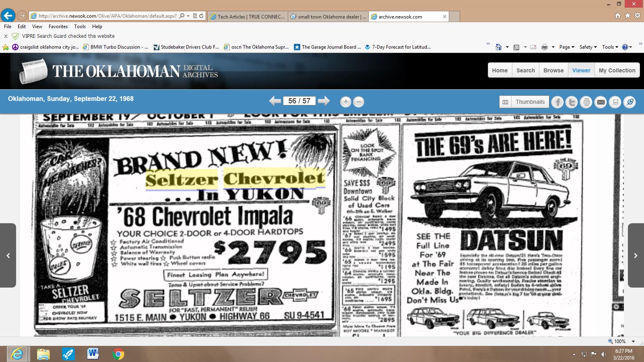Expand the command bar Tools dropdown

point(610,47)
